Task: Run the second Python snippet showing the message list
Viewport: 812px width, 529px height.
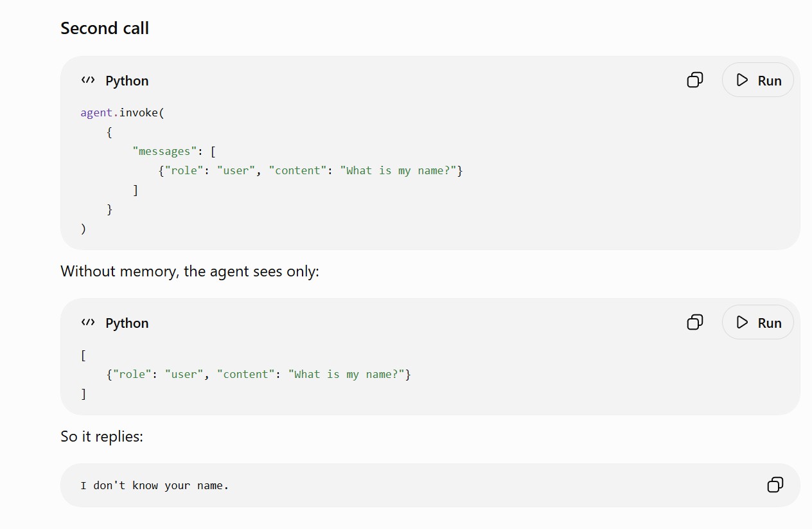Action: (757, 322)
